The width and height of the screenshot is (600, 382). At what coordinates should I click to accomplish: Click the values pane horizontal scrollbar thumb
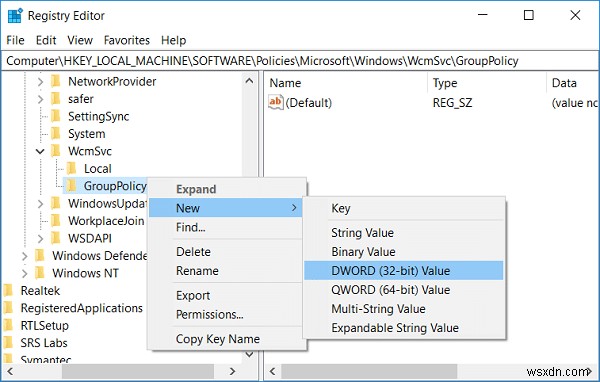pos(369,371)
